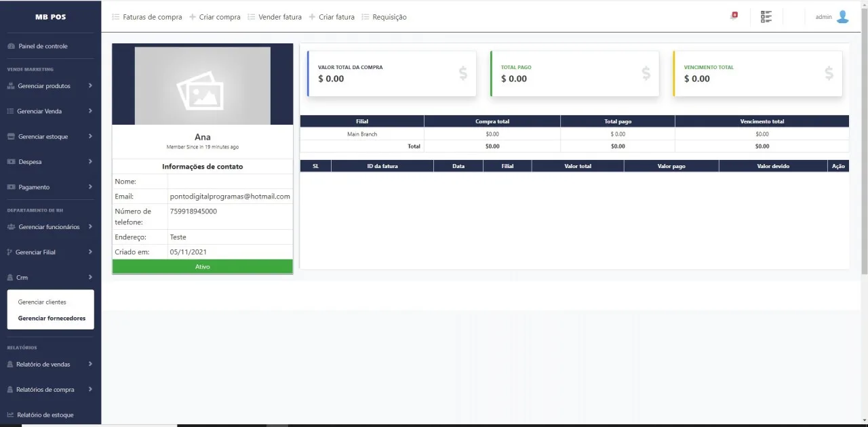Expand the Relatórios de compra chevron
This screenshot has height=427, width=868.
[x=90, y=389]
